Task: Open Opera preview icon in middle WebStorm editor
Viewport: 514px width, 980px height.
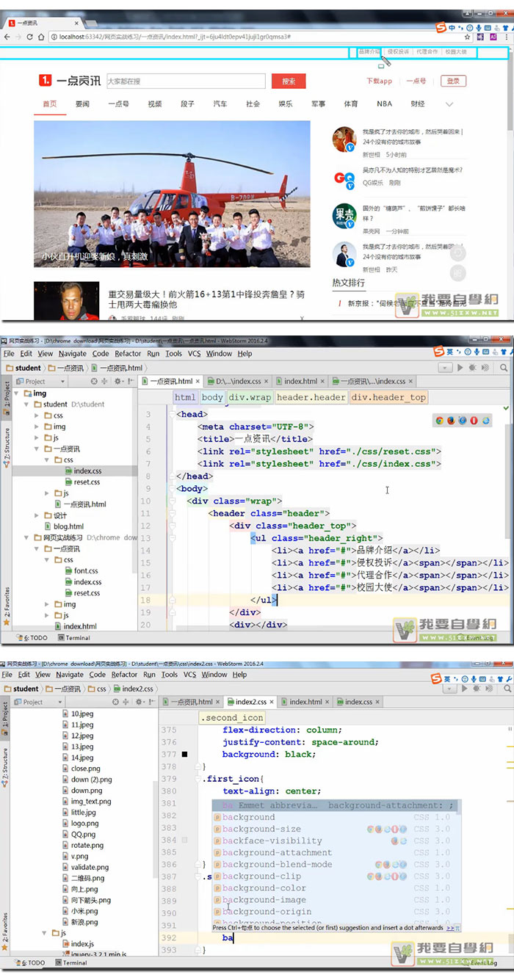Action: coord(474,421)
